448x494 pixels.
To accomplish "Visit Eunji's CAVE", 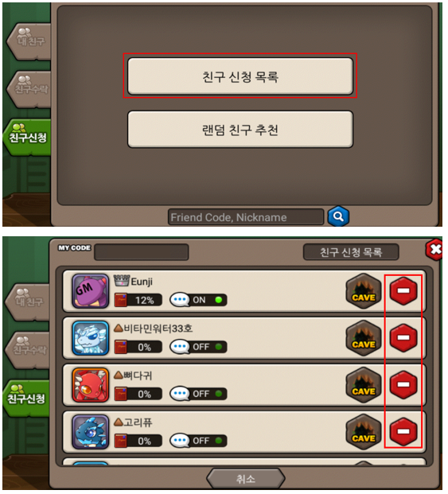I will coord(364,291).
